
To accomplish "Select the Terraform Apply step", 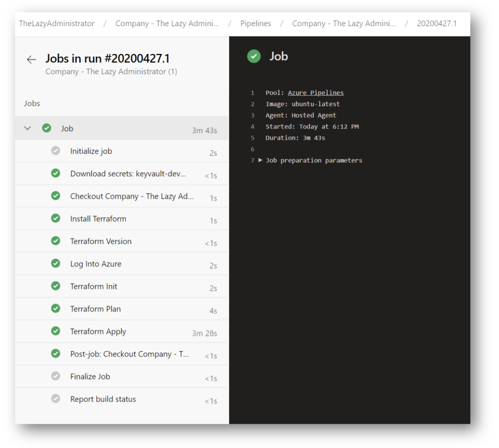I will point(122,331).
